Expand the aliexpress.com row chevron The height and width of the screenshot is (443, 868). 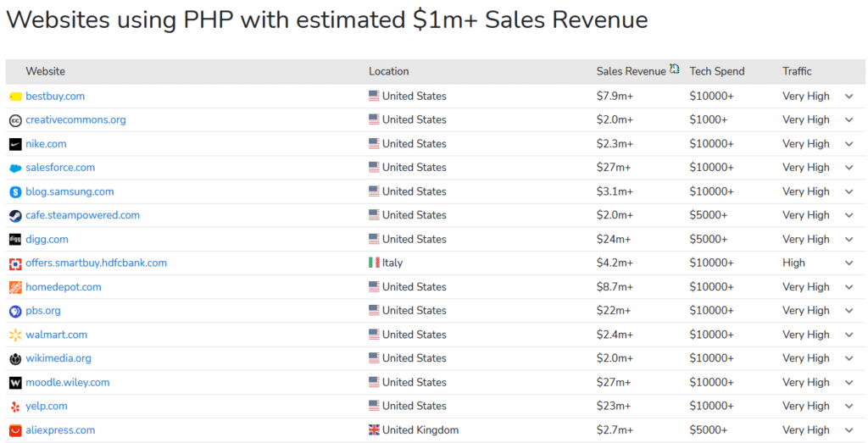pos(849,430)
